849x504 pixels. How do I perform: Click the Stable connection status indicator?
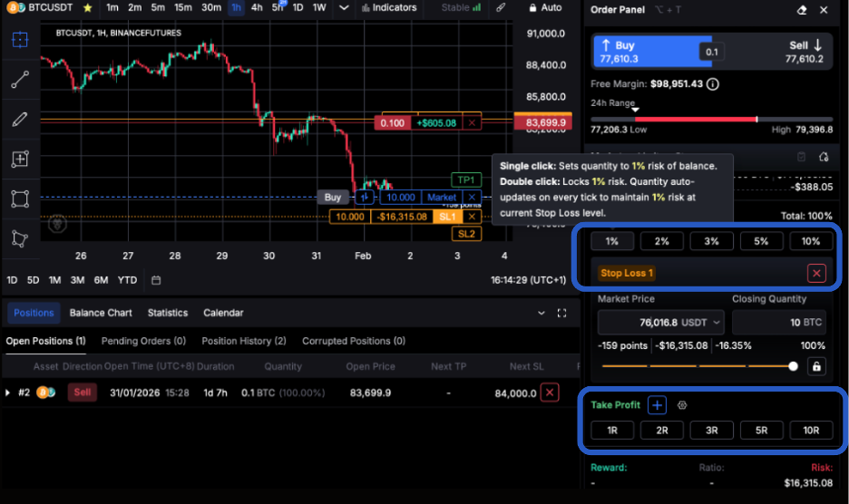tap(461, 7)
